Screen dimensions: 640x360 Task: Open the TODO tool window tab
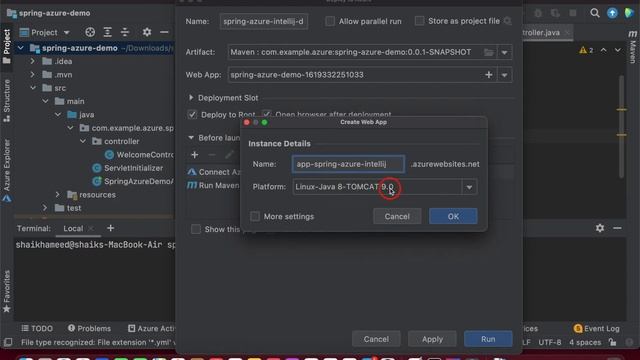click(37, 328)
